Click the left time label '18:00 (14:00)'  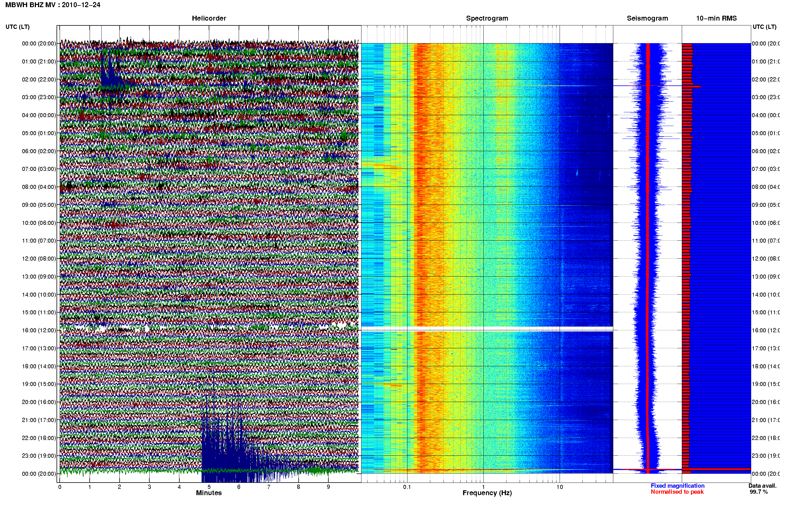[39, 367]
